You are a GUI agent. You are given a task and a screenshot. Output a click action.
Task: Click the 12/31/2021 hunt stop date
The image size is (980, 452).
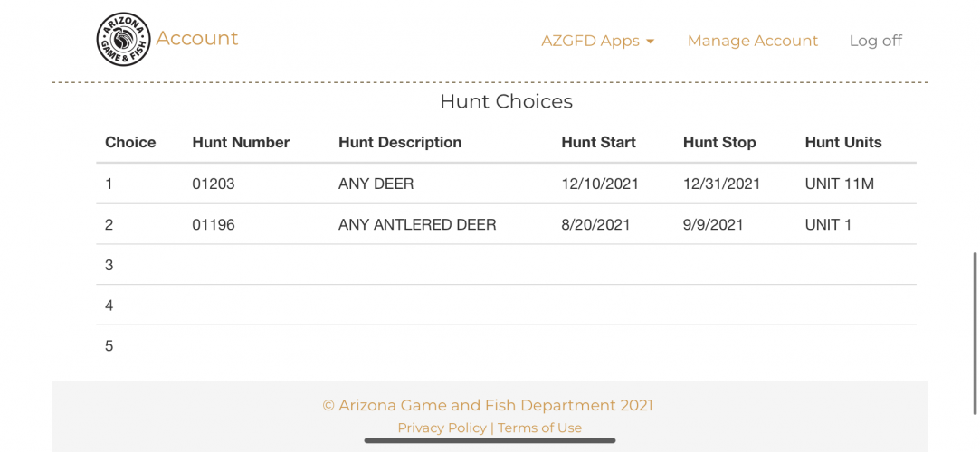pyautogui.click(x=722, y=184)
